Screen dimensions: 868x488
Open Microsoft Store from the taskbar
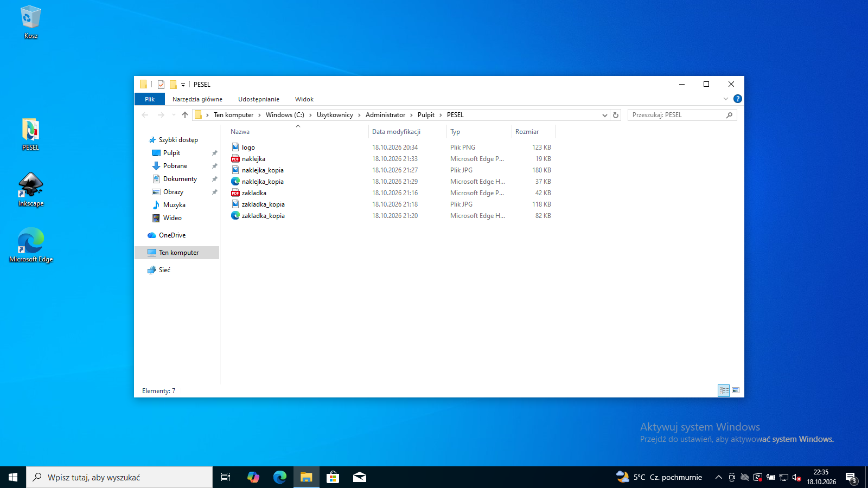(333, 477)
